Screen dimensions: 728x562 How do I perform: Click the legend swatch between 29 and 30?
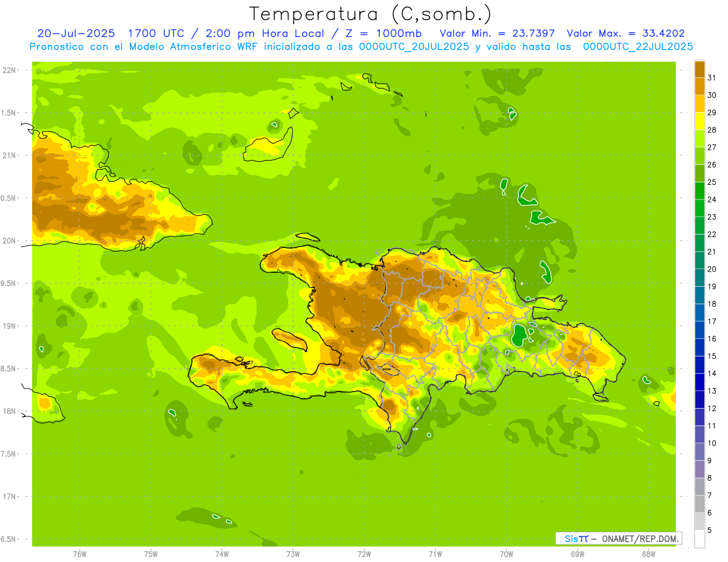tap(699, 103)
